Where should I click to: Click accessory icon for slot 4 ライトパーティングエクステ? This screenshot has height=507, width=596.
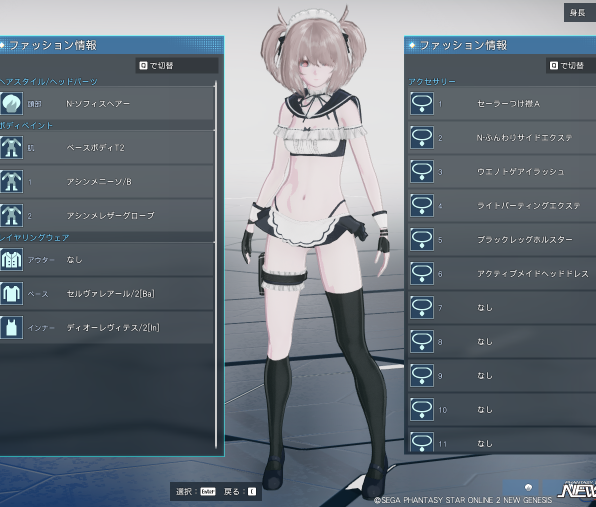tap(422, 206)
